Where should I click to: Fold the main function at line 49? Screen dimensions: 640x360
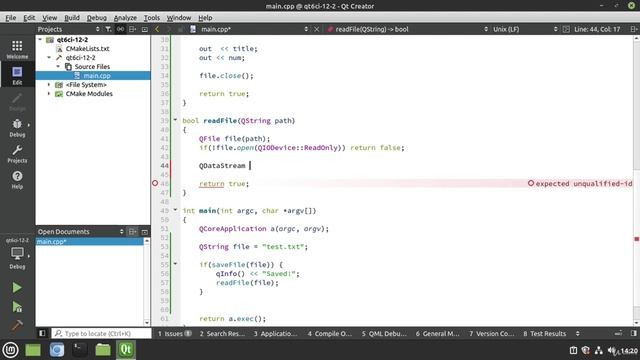175,210
